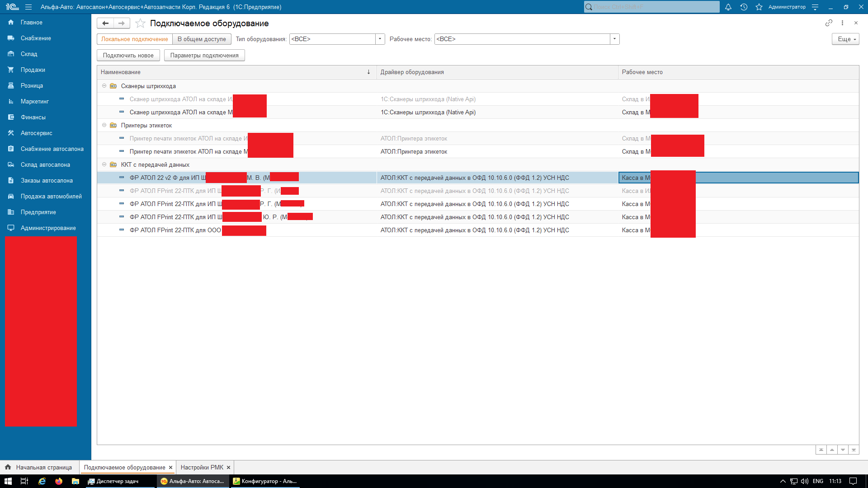The image size is (868, 488).
Task: Move down one row arrow button
Action: pos(843,450)
